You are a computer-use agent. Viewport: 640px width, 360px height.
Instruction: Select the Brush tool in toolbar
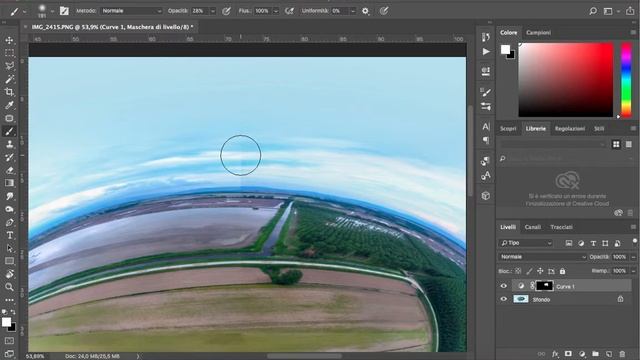(9, 131)
